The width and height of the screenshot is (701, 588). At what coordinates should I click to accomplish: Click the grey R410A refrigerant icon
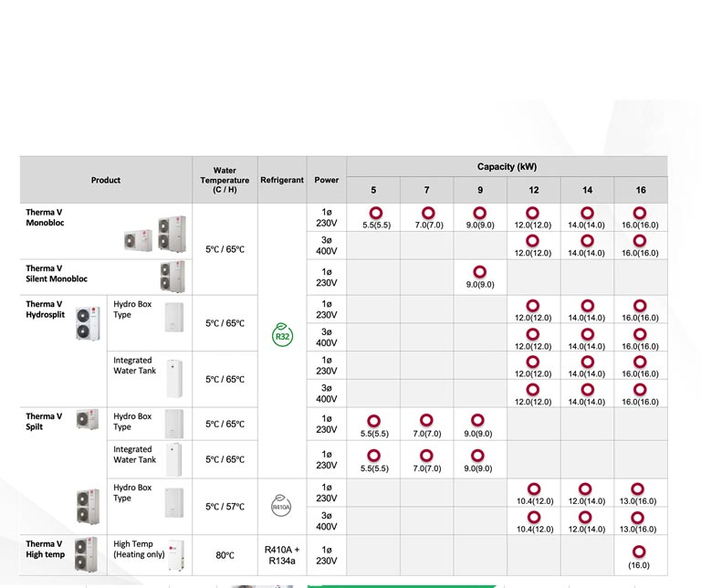[281, 505]
